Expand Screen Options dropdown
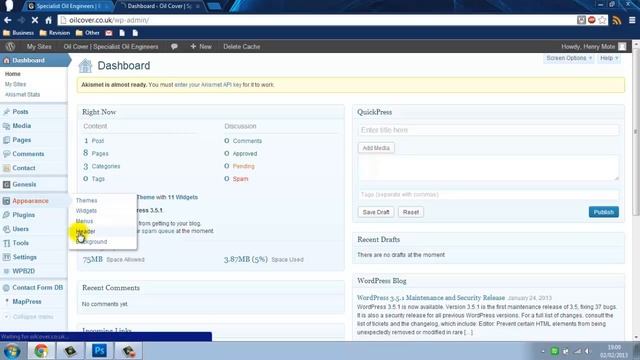The image size is (640, 360). pyautogui.click(x=569, y=58)
